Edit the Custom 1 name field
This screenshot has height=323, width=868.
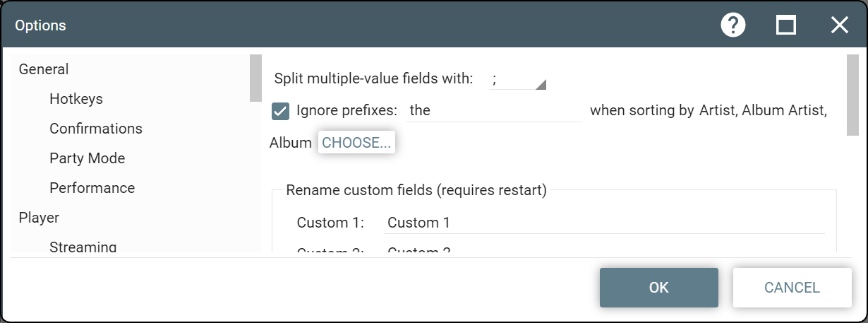(604, 223)
